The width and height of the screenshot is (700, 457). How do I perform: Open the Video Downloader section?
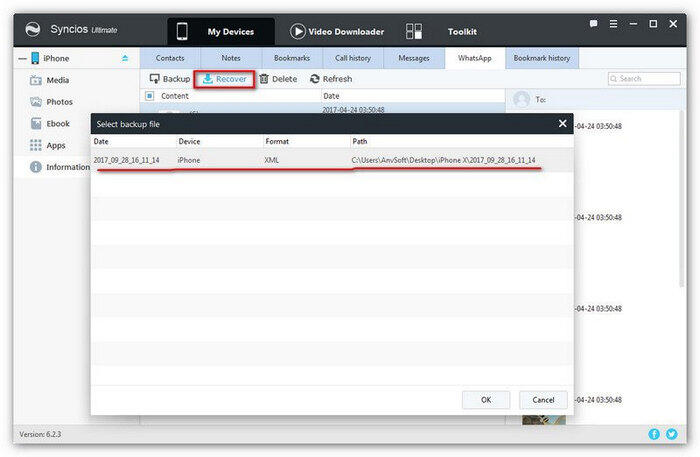[336, 31]
